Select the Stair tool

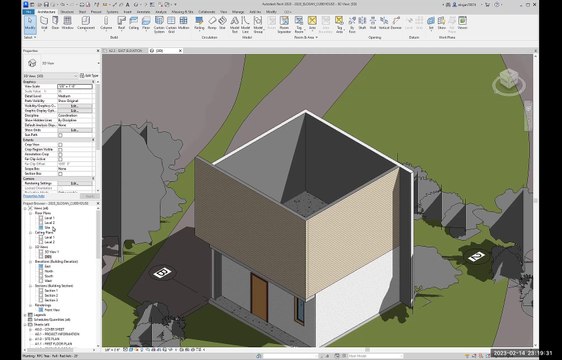click(222, 23)
